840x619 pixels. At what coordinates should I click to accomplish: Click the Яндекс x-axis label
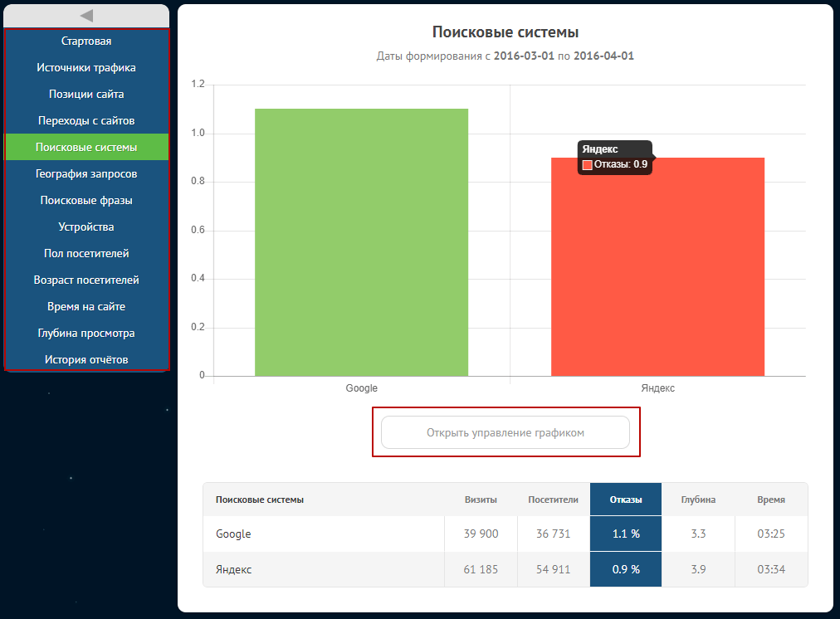pos(658,388)
